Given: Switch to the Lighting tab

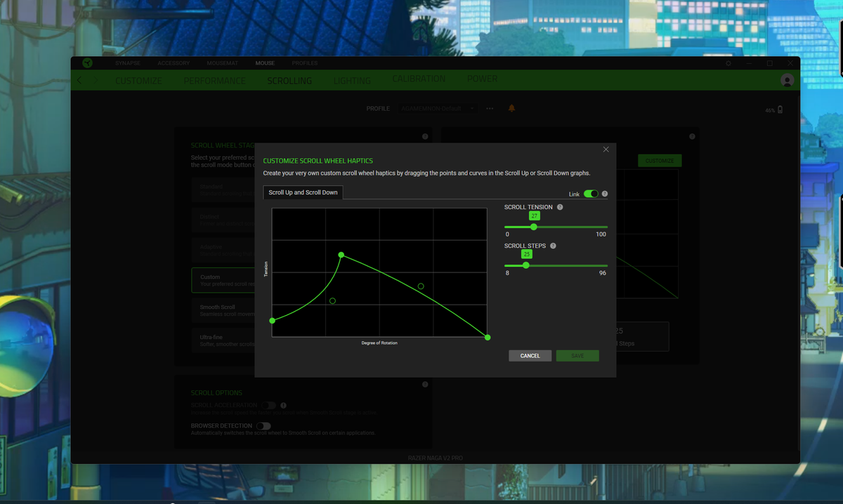Looking at the screenshot, I should click(352, 80).
